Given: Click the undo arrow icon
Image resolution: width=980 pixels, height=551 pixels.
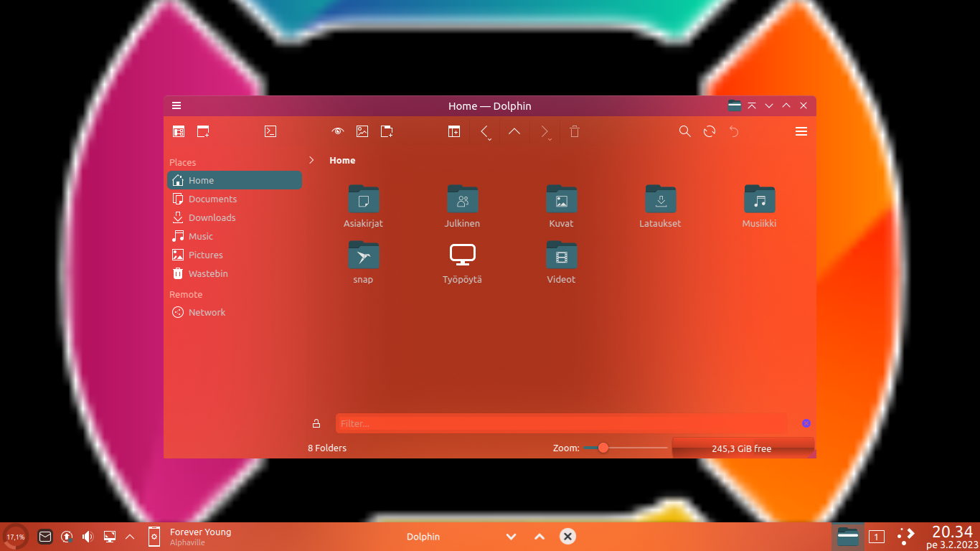Looking at the screenshot, I should click(734, 131).
